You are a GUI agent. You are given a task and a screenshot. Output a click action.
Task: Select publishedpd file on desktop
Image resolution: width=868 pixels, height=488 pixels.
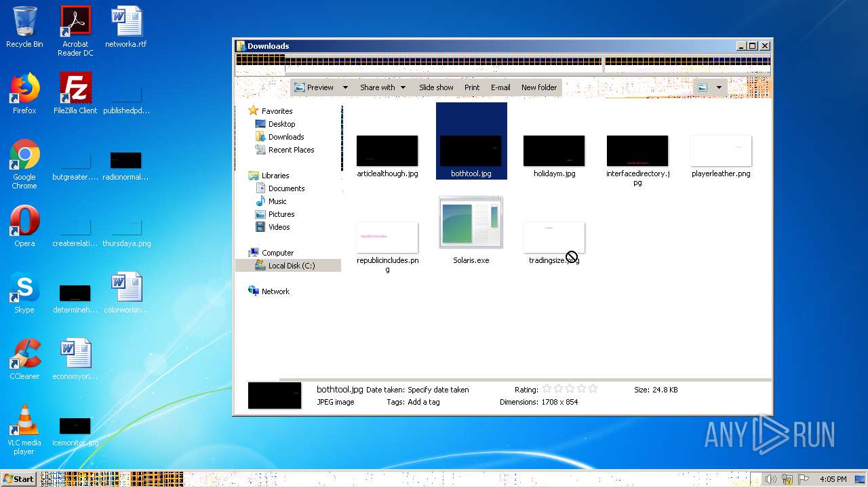pos(126,100)
